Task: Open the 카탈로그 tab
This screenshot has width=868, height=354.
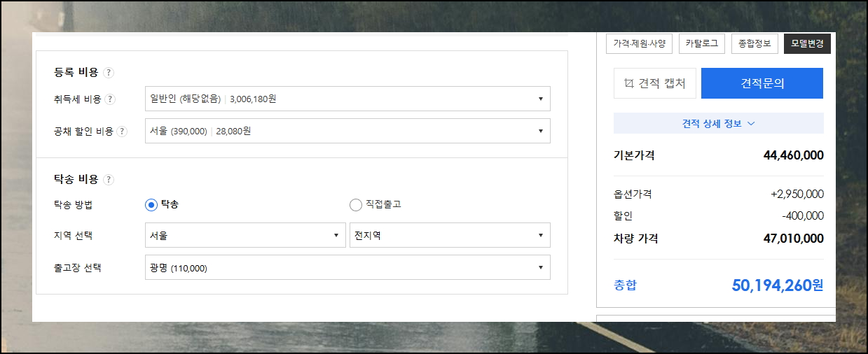Action: click(701, 43)
